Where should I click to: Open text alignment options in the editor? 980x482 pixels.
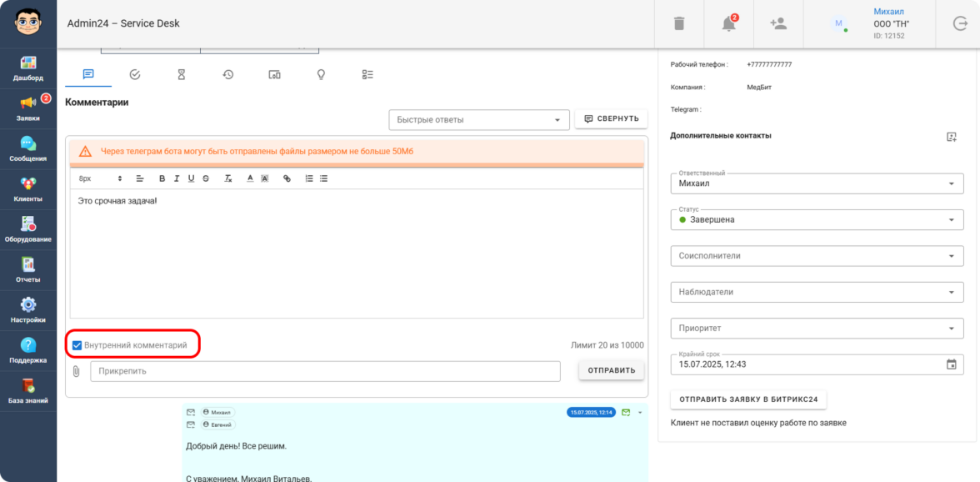coord(140,178)
